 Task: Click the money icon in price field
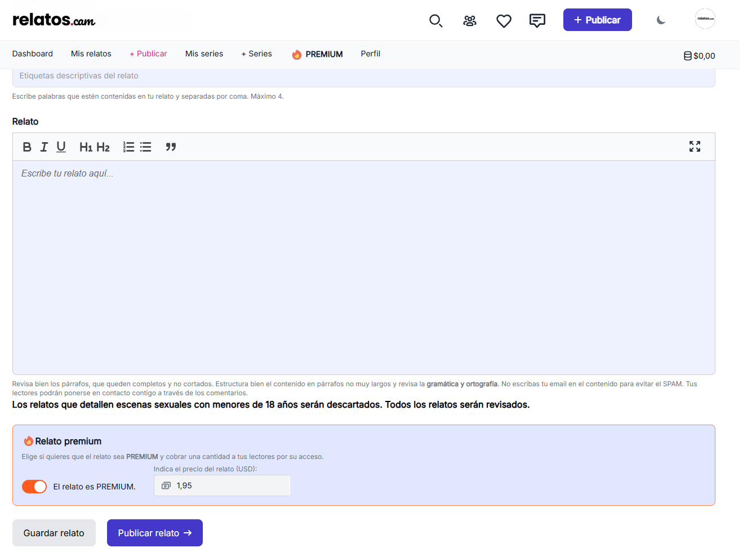point(166,485)
